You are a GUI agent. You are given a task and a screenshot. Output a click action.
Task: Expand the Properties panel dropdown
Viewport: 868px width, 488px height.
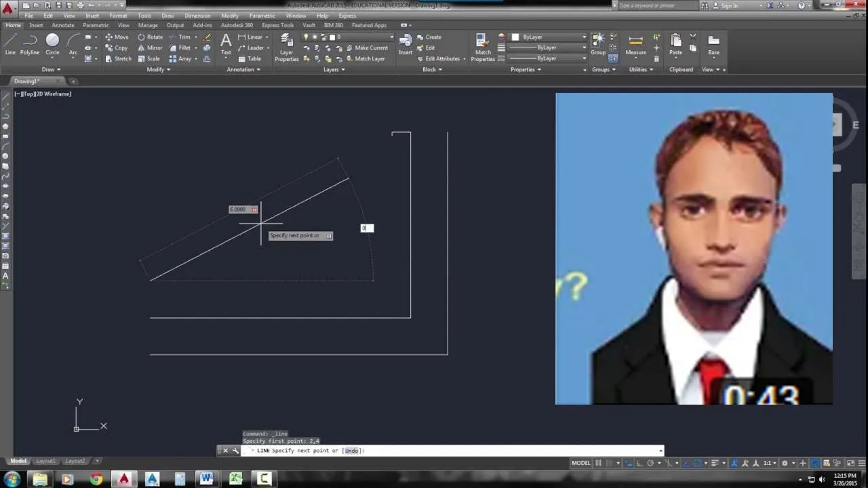tap(526, 69)
